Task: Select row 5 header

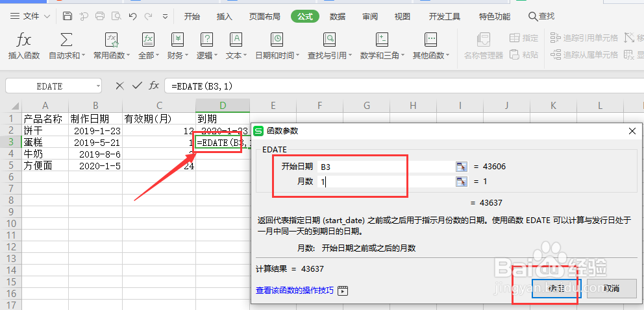Action: pos(10,165)
